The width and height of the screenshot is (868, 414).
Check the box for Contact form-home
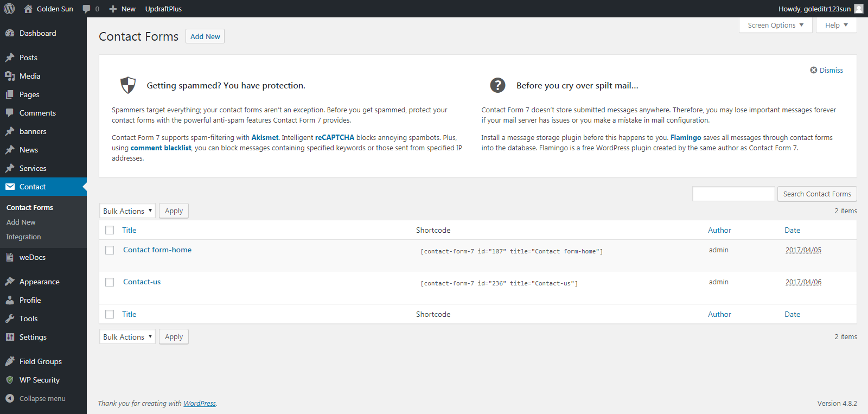point(110,250)
